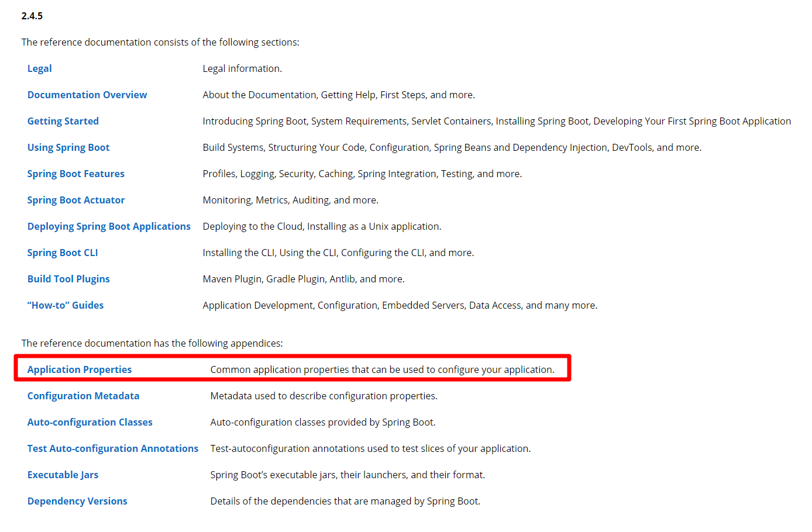Viewport: 812px width, 532px height.
Task: Open the Spring Boot Features link
Action: pyautogui.click(x=76, y=174)
